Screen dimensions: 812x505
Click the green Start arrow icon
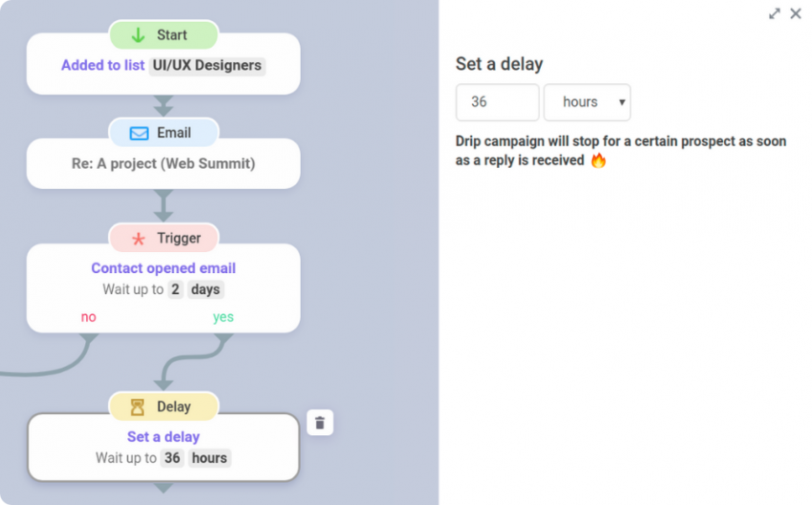138,35
